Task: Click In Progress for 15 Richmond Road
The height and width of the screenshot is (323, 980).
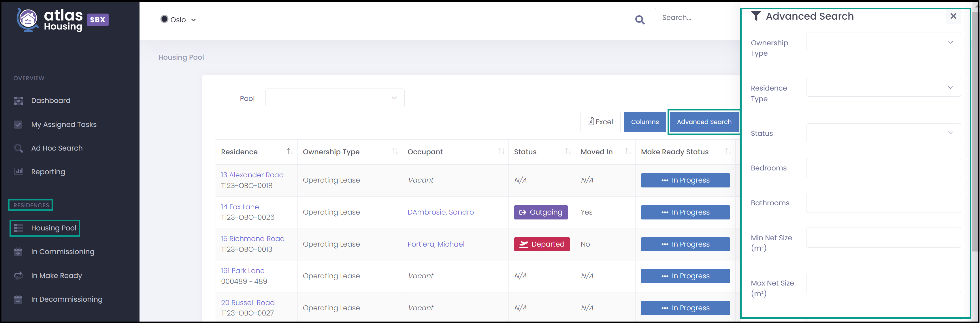Action: coord(685,244)
